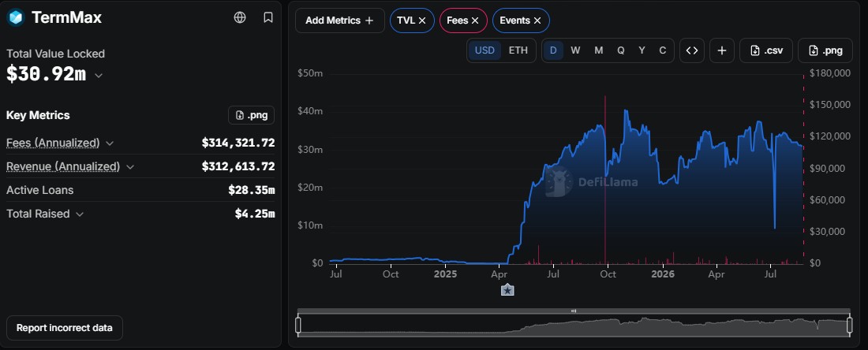
Task: Select cumulative (C) chart interval
Action: (x=662, y=50)
